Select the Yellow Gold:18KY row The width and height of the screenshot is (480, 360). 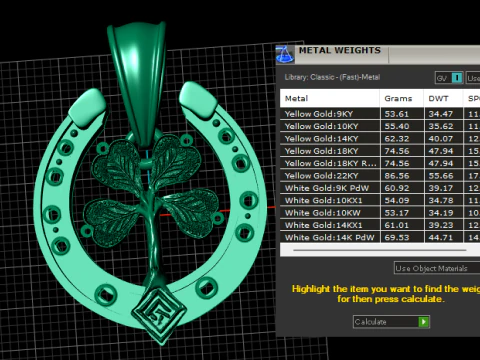380,151
